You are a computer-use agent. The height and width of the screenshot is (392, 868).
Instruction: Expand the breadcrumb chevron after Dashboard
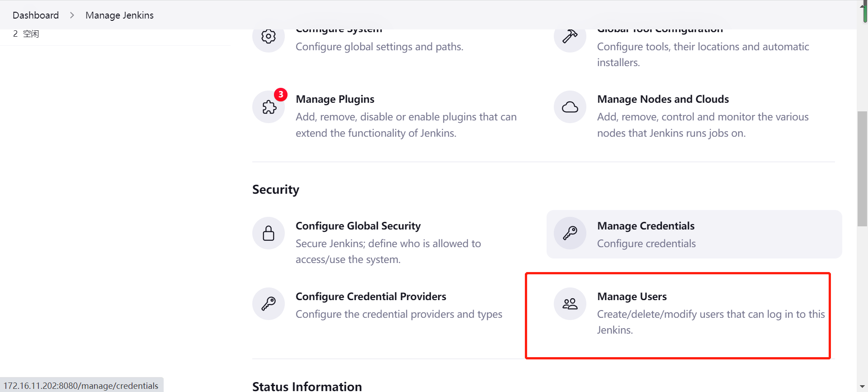pyautogui.click(x=72, y=15)
